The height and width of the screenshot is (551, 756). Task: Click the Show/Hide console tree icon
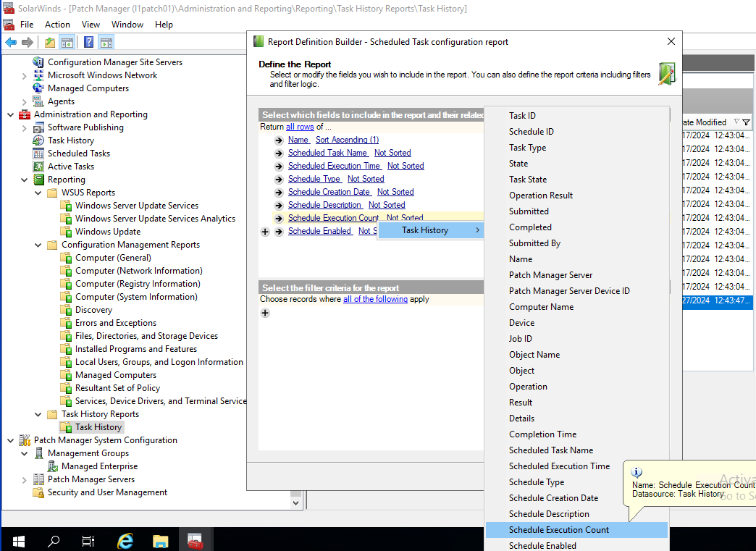pyautogui.click(x=67, y=43)
